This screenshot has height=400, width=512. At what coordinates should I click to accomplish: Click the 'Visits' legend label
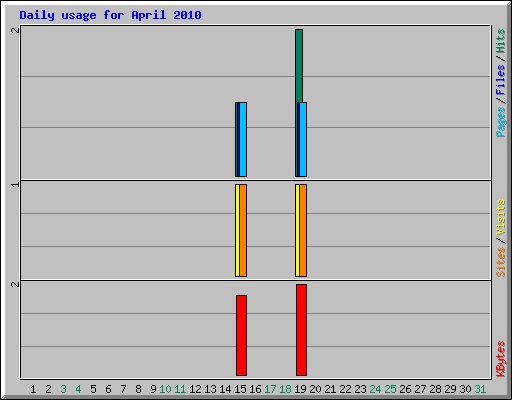click(501, 217)
